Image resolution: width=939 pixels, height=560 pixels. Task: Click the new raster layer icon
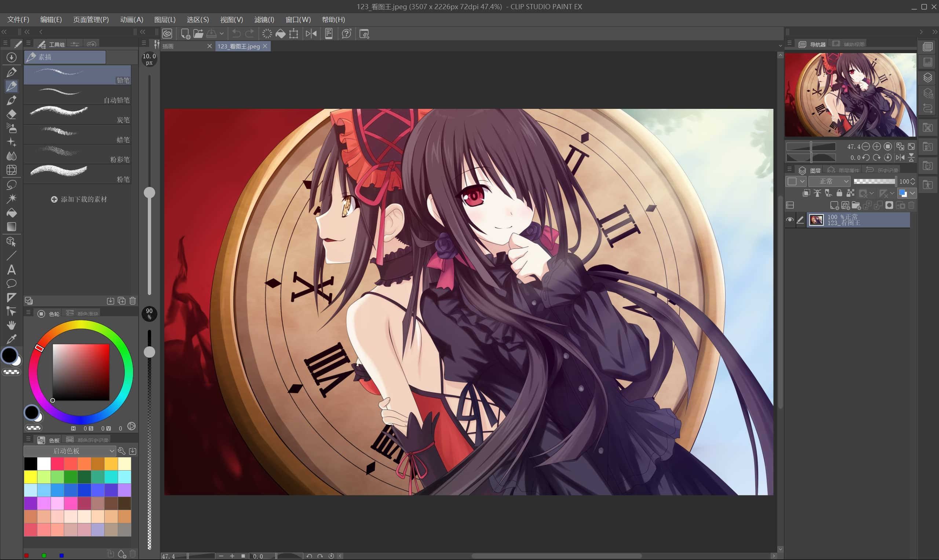point(834,205)
